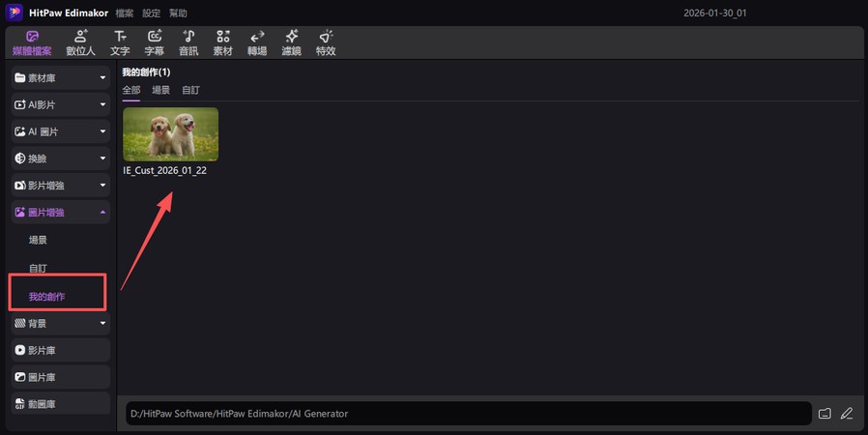The height and width of the screenshot is (435, 868).
Task: Open the 特效 effects panel
Action: [326, 43]
